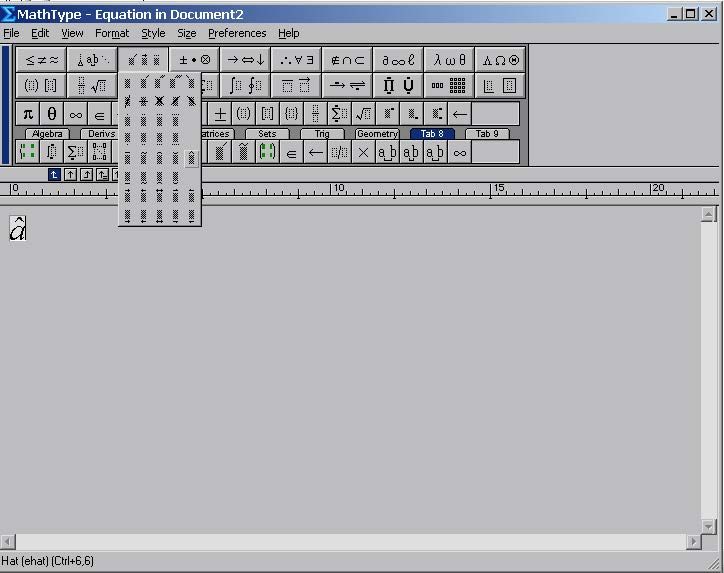Select the relational-aligned tab stop button

coord(103,175)
